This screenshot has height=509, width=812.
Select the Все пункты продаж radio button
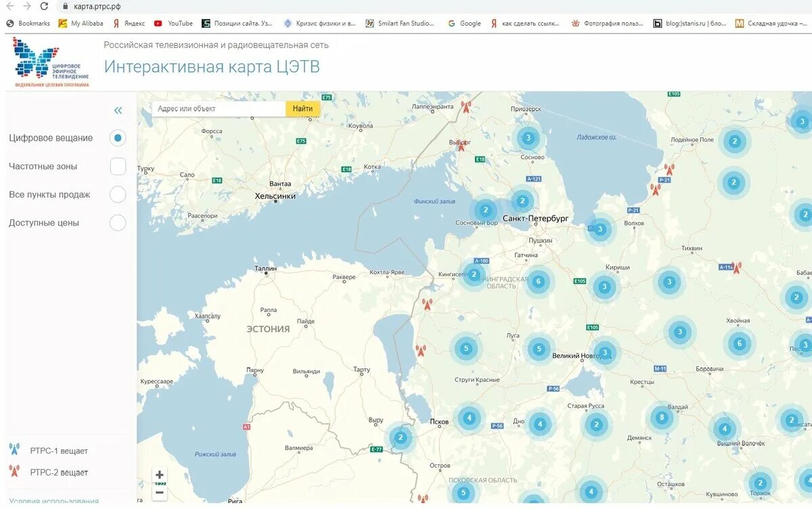coord(118,195)
